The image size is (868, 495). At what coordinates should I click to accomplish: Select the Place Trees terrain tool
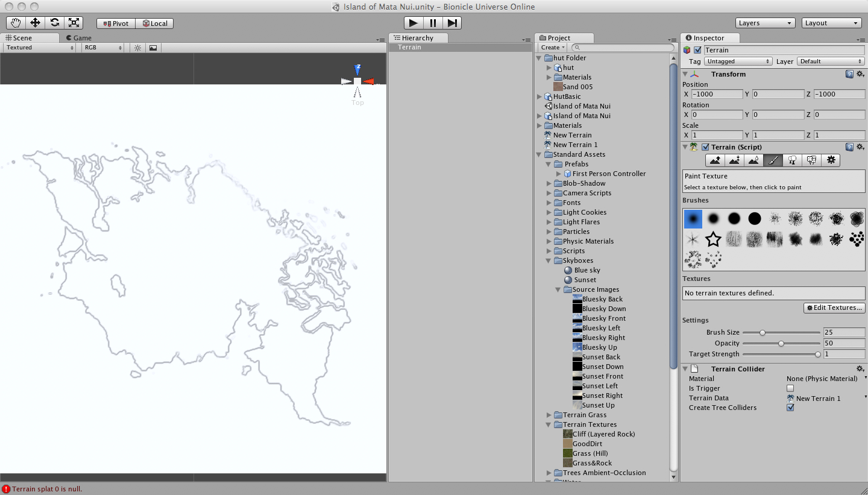(792, 160)
